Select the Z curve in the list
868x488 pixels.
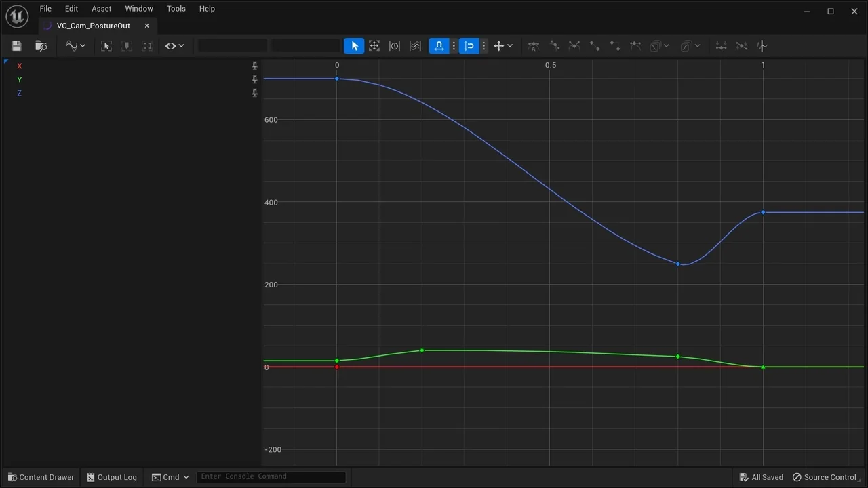click(19, 93)
